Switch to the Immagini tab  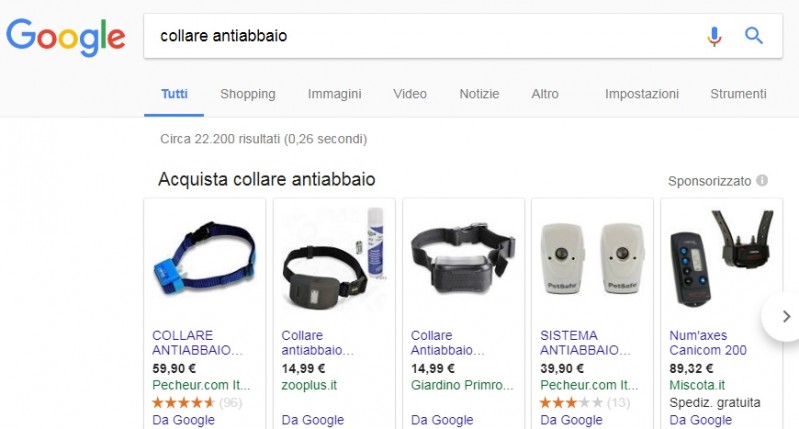[x=334, y=94]
